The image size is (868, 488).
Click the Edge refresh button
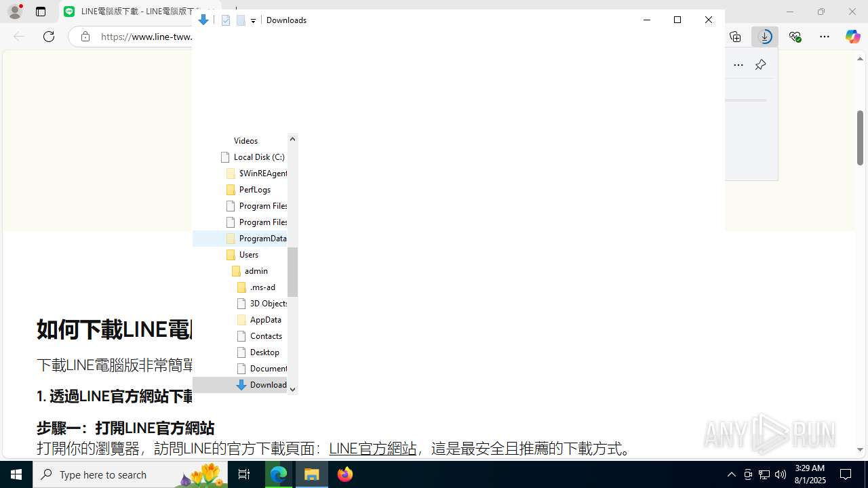coord(49,37)
